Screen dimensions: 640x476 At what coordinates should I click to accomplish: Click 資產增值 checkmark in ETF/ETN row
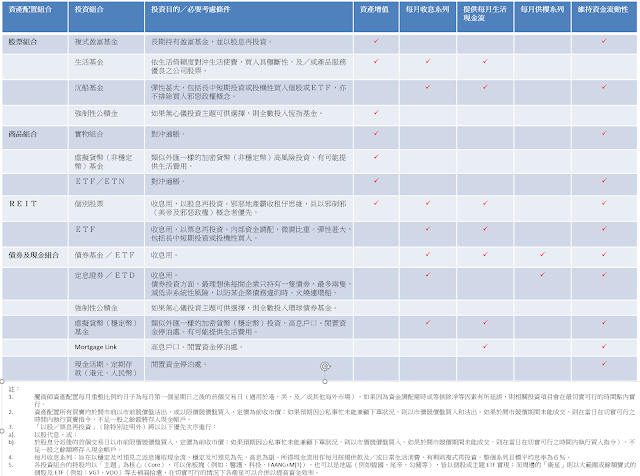[376, 180]
